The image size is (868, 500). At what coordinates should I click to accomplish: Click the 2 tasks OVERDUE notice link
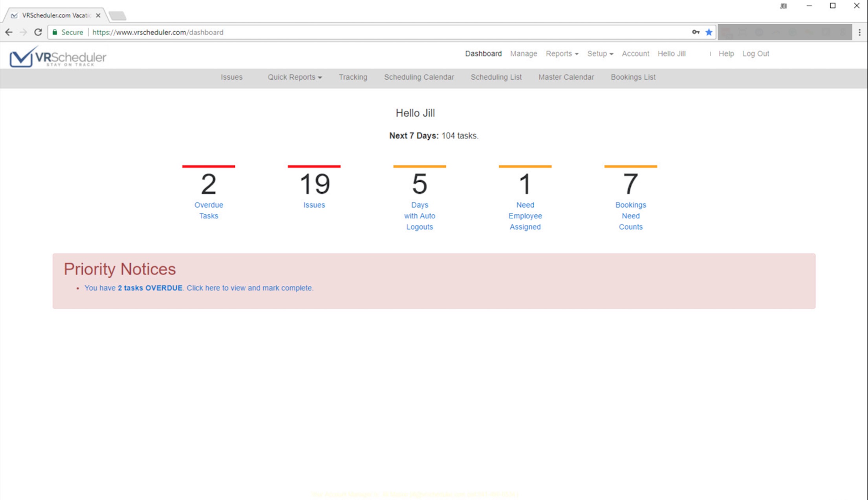pos(150,288)
